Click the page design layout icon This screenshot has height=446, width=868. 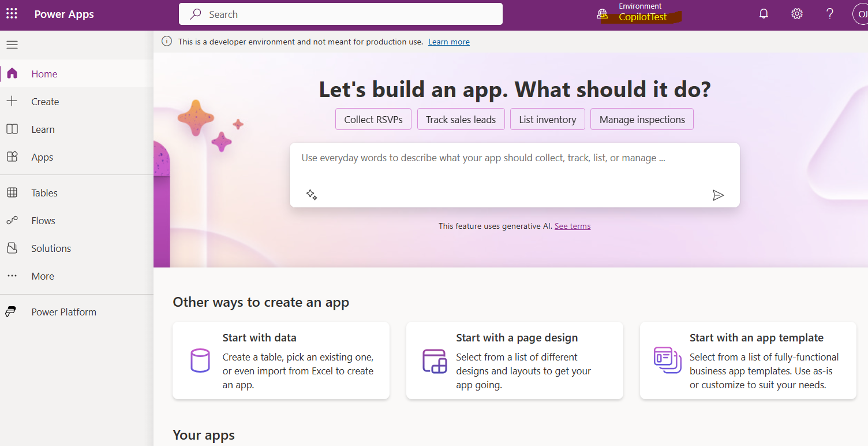click(x=435, y=361)
